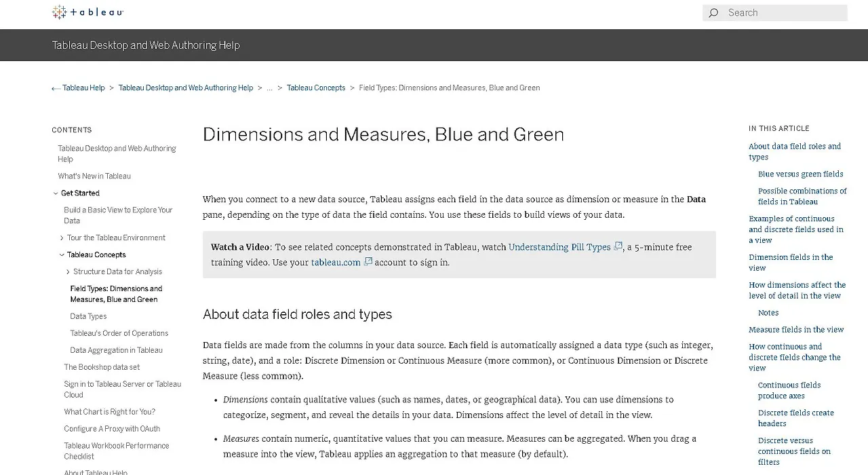
Task: Click the Tableau logo
Action: (88, 12)
